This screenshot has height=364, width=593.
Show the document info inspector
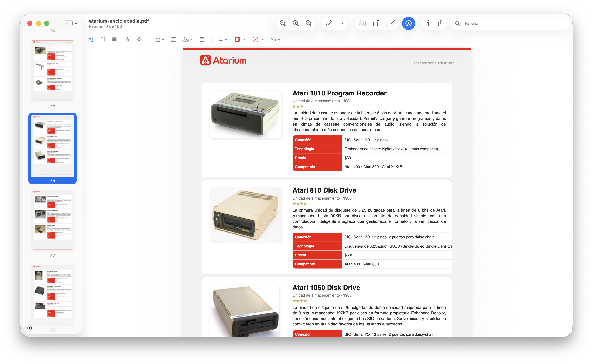(x=428, y=23)
